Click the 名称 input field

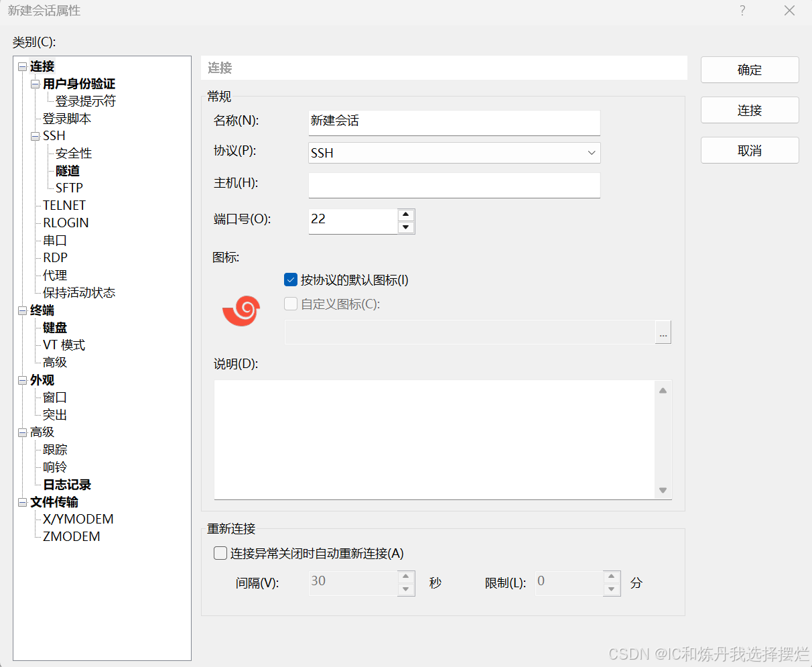pos(454,123)
